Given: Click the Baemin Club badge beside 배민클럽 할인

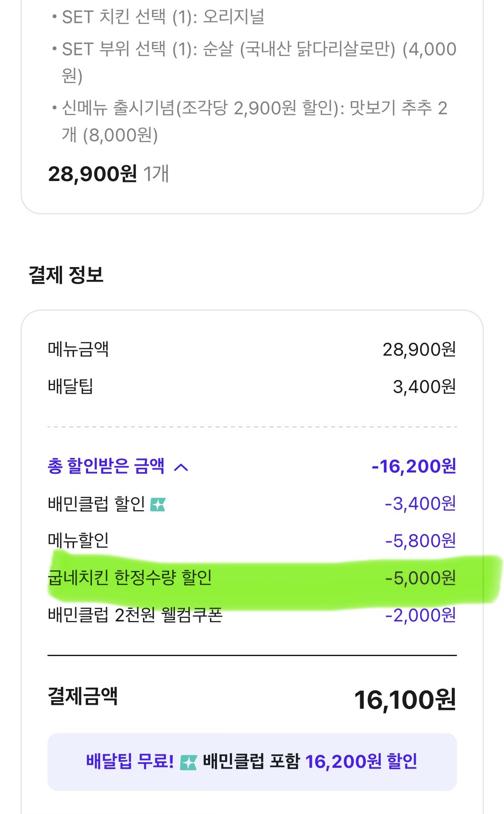Looking at the screenshot, I should [x=158, y=505].
